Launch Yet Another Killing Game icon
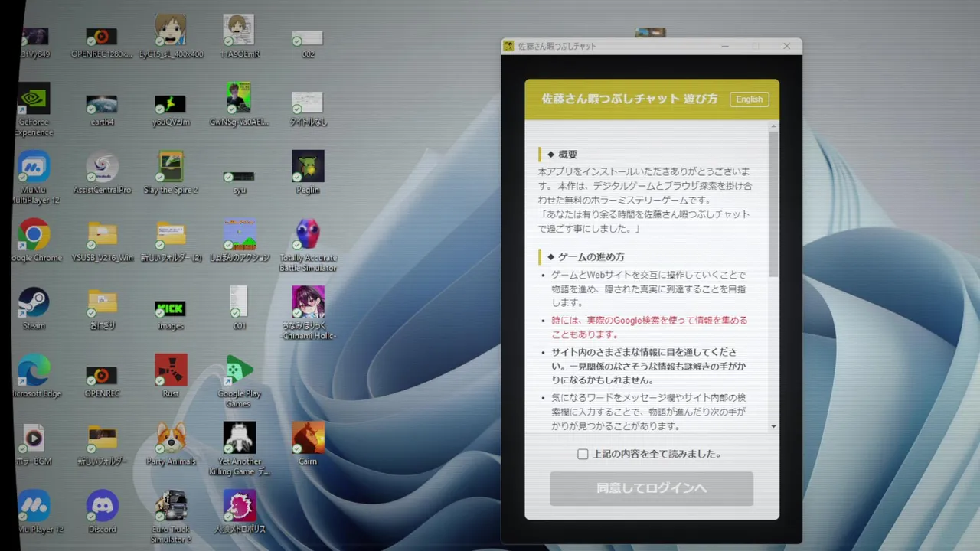 click(239, 439)
